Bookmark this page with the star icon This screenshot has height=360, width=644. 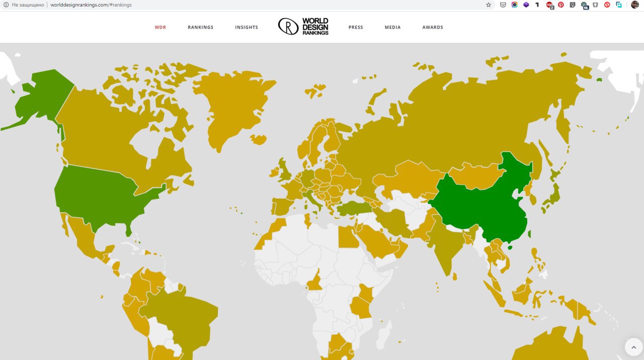click(489, 5)
